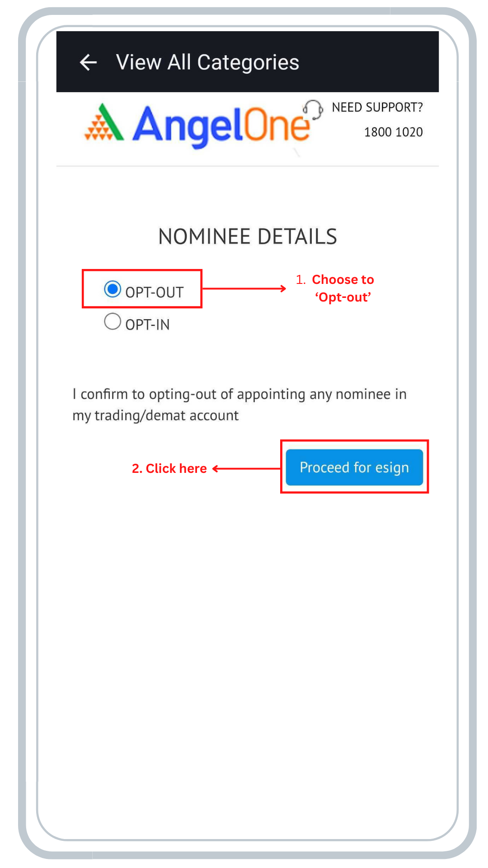
Task: Click the View All Categories title
Action: coord(207,62)
